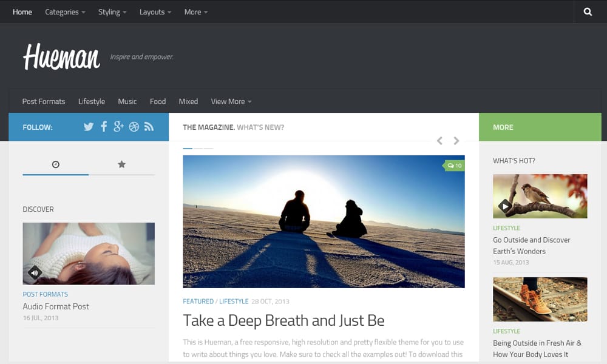Open the search magnifier icon
Viewport: 607px width, 364px height.
click(588, 12)
